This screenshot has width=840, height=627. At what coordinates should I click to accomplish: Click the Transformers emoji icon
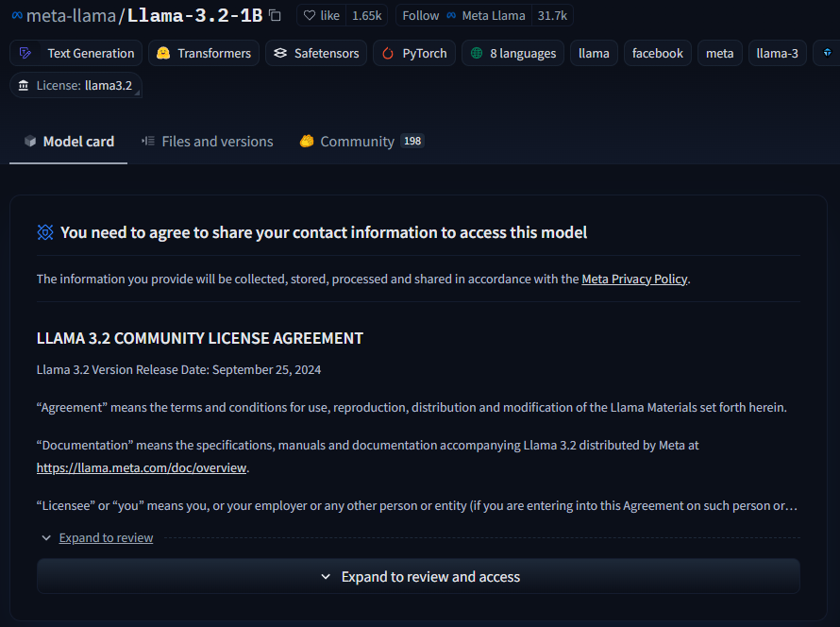[x=163, y=53]
